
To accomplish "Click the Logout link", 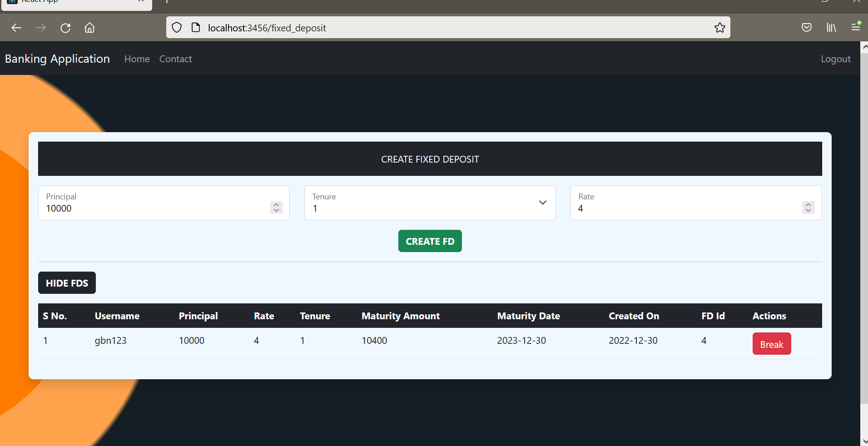I will pos(835,59).
